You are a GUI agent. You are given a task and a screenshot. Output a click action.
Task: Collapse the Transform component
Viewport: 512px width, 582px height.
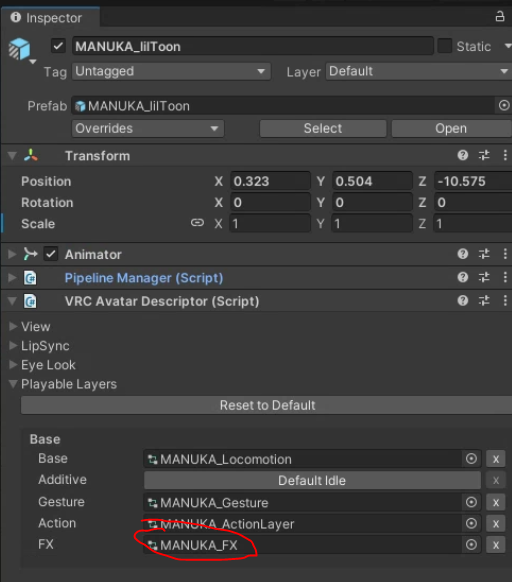(12, 156)
